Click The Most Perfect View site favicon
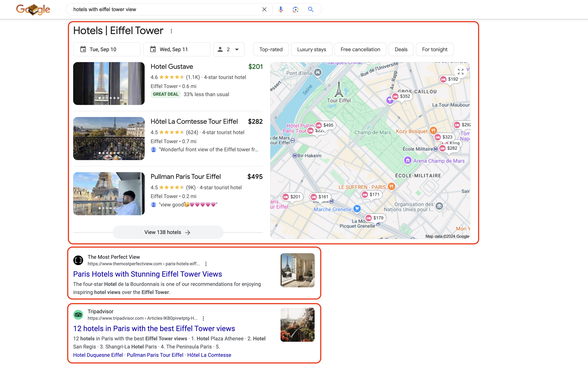 click(78, 260)
